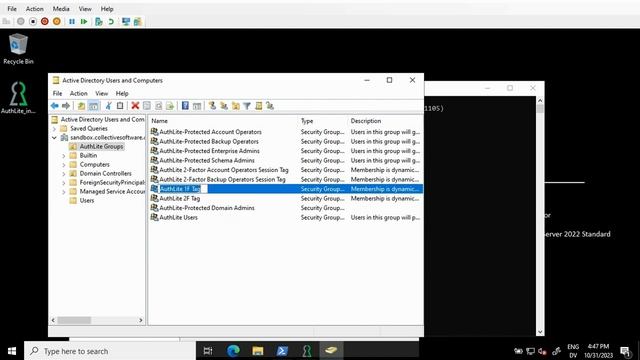This screenshot has width=640, height=360.
Task: Open PowerShell from taskbar
Action: (x=282, y=351)
